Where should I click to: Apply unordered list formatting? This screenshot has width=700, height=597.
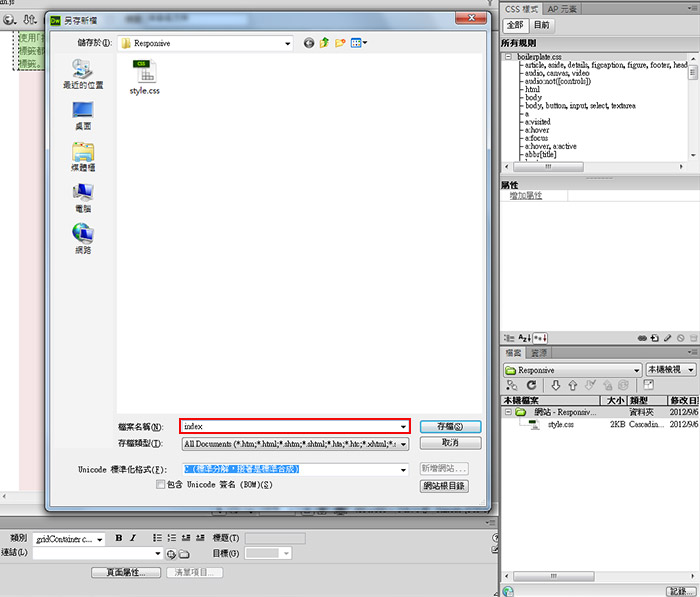tap(157, 538)
